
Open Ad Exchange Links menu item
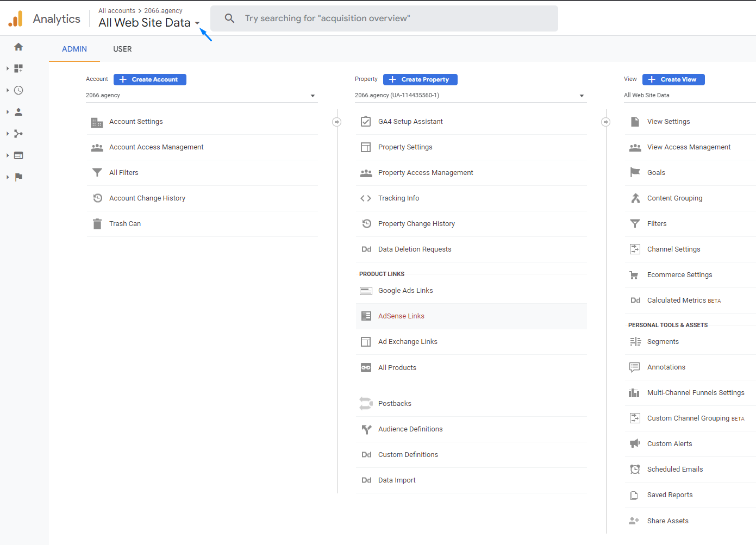pyautogui.click(x=471, y=342)
